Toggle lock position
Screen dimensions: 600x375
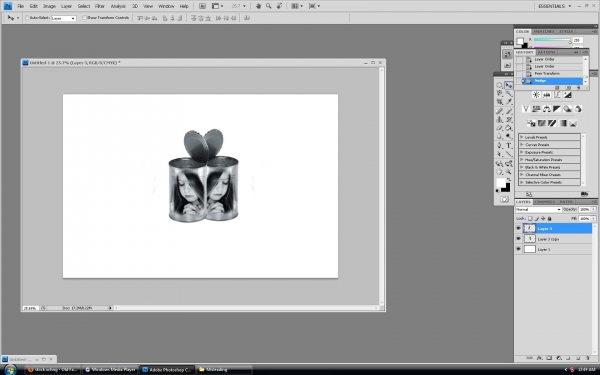(543, 218)
